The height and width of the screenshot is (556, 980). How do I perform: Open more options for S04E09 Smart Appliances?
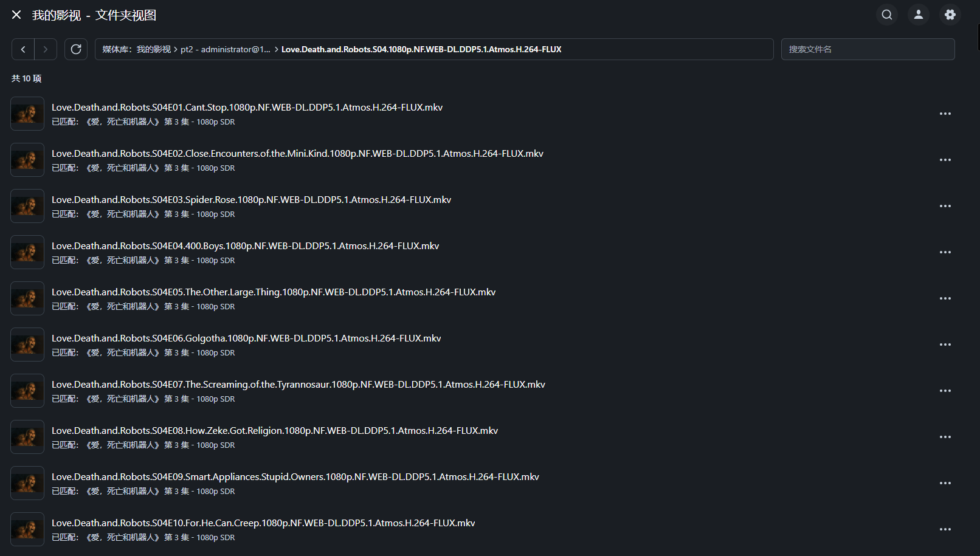(x=945, y=483)
